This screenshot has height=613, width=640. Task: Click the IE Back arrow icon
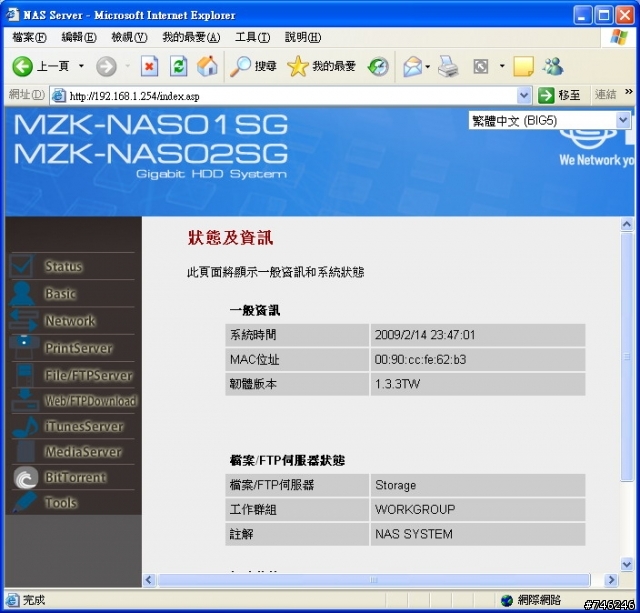click(22, 66)
